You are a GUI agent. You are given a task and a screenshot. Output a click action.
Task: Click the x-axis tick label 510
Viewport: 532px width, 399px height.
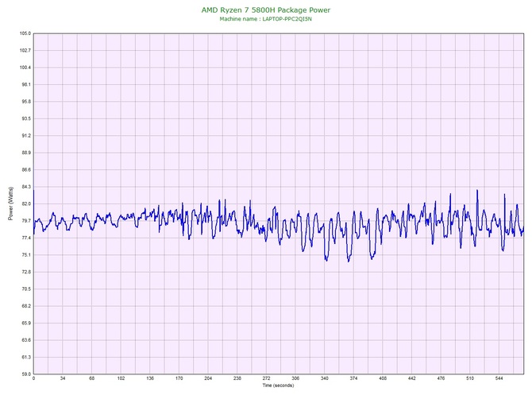[x=470, y=378]
